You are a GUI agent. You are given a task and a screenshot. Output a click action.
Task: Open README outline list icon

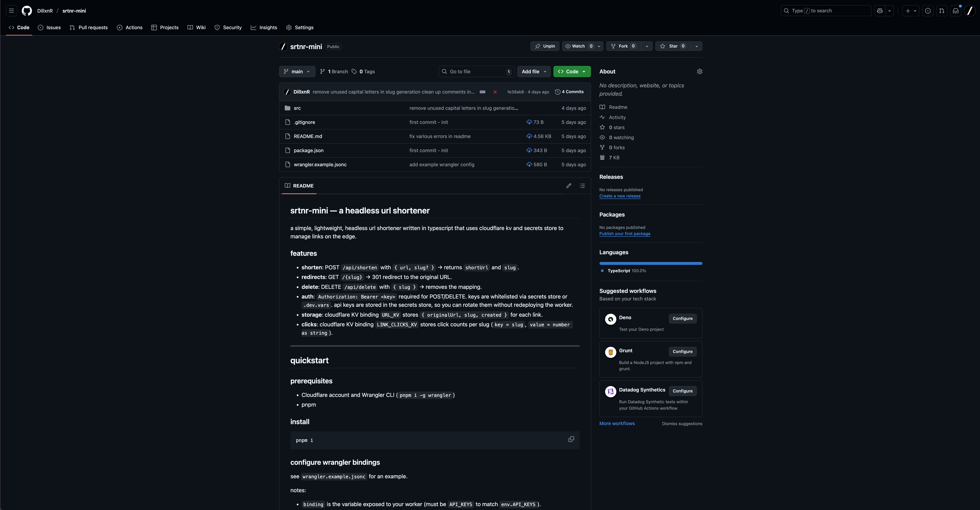582,186
